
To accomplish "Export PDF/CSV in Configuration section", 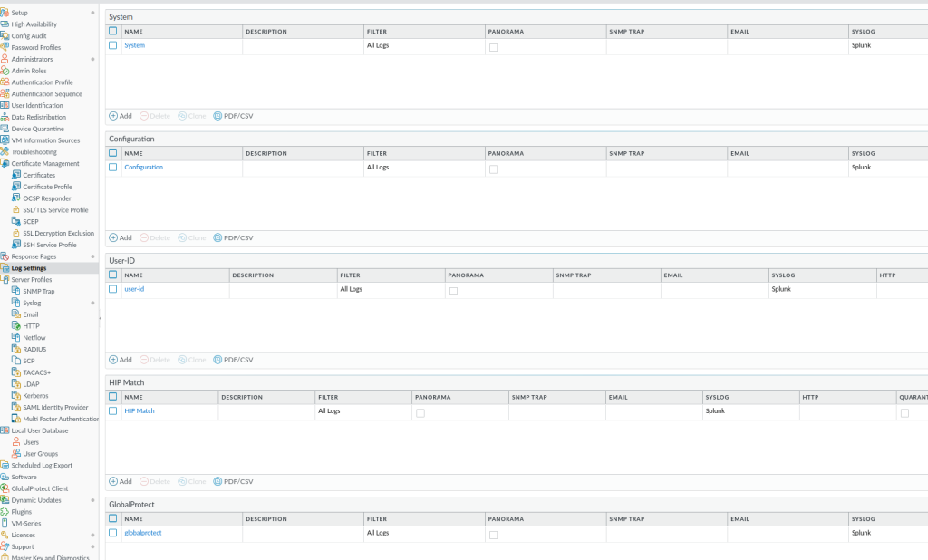I will (233, 238).
